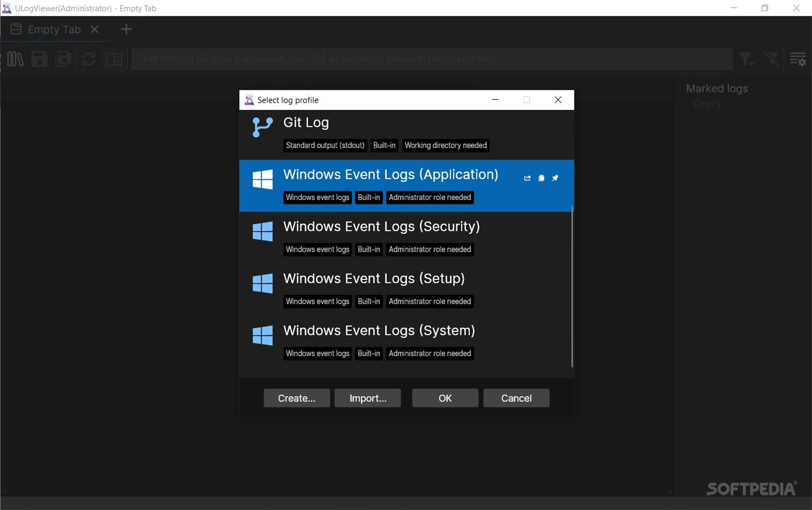Click the dialog's title bar app icon
Image resolution: width=812 pixels, height=510 pixels.
pyautogui.click(x=249, y=100)
